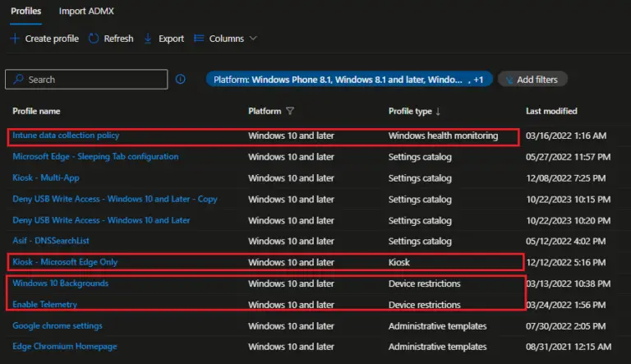Click the Create profile plus icon
Viewport: 631px width, 364px height.
point(15,39)
